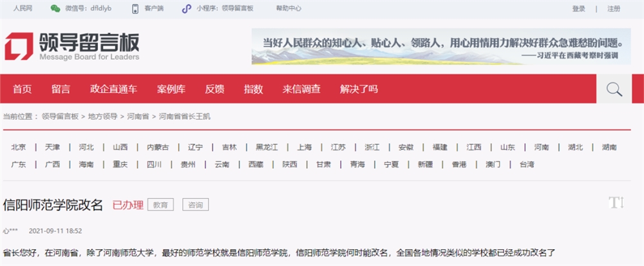
Task: Click the 咨询 tag button
Action: [x=196, y=204]
